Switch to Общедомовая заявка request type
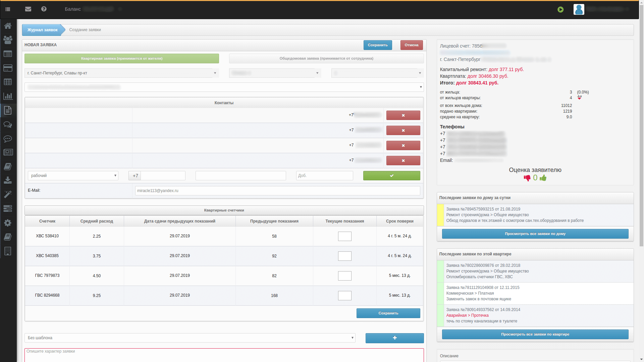The height and width of the screenshot is (362, 644). [x=326, y=58]
